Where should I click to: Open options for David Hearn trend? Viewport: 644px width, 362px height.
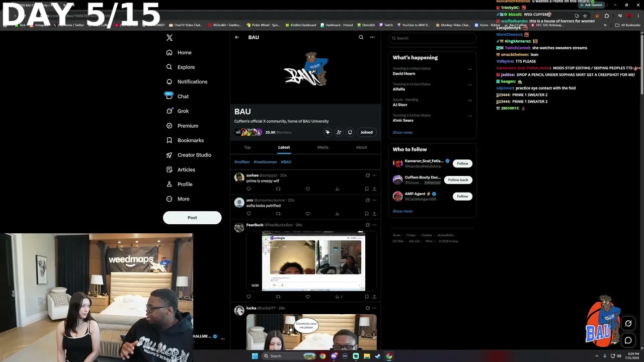click(x=470, y=69)
